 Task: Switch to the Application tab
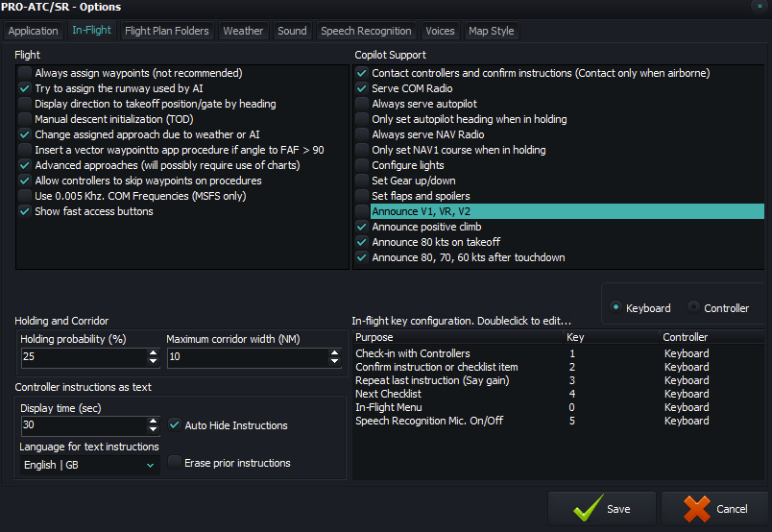click(x=33, y=31)
